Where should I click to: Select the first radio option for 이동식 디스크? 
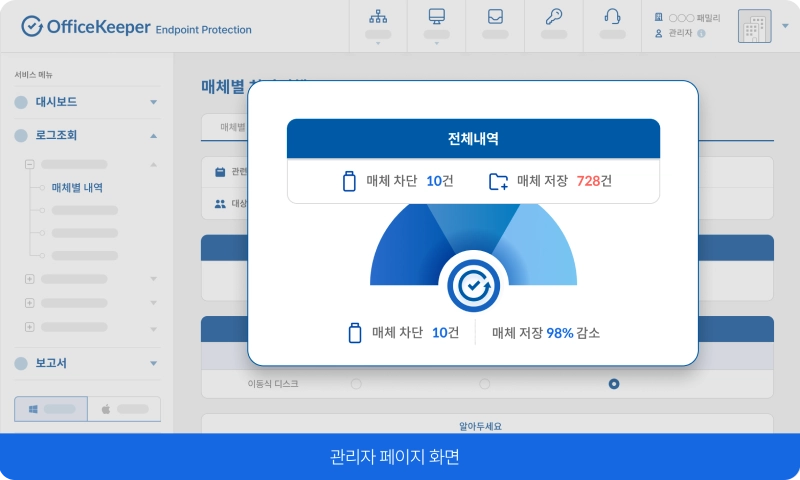click(x=355, y=384)
